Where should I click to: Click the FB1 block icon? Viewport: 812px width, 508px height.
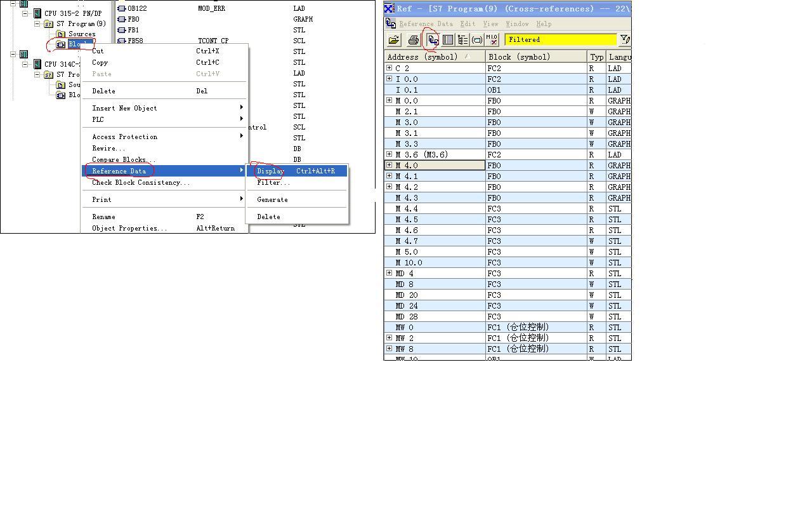pos(122,30)
